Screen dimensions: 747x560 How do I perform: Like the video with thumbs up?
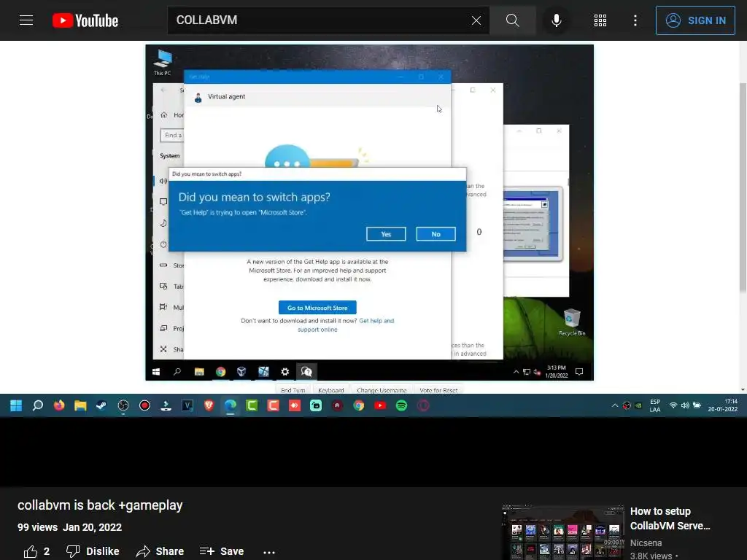pyautogui.click(x=37, y=551)
